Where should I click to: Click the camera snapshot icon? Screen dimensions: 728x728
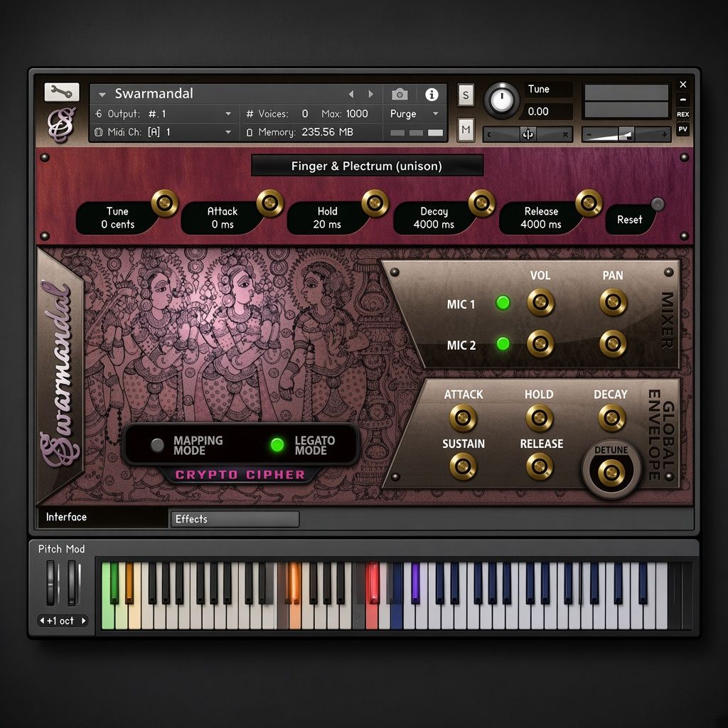(400, 95)
